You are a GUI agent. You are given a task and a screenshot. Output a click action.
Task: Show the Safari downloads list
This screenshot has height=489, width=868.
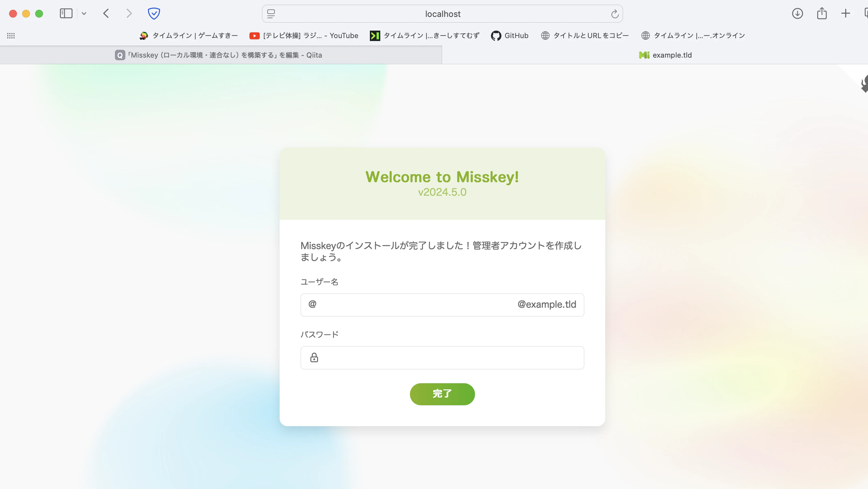pyautogui.click(x=797, y=13)
